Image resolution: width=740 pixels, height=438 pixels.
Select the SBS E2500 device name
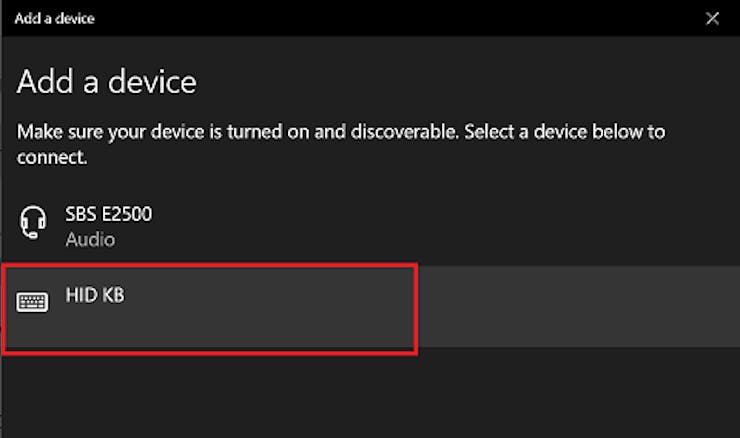click(x=108, y=213)
